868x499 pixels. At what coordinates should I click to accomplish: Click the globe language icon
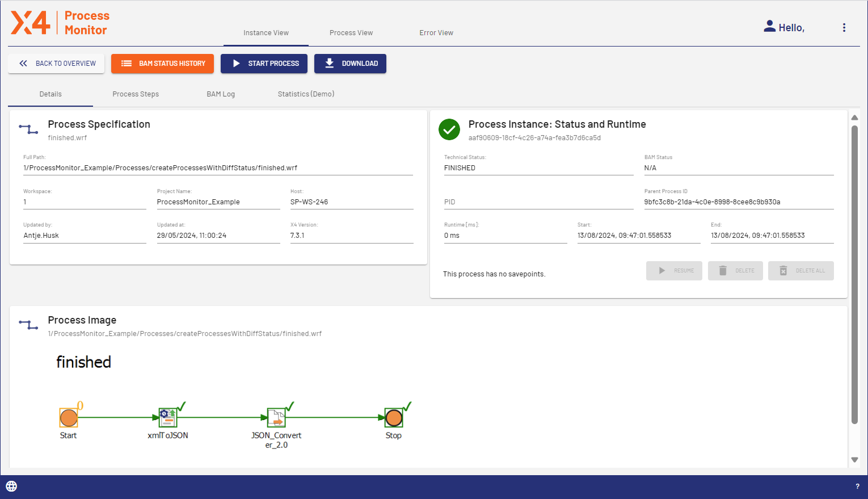click(11, 486)
